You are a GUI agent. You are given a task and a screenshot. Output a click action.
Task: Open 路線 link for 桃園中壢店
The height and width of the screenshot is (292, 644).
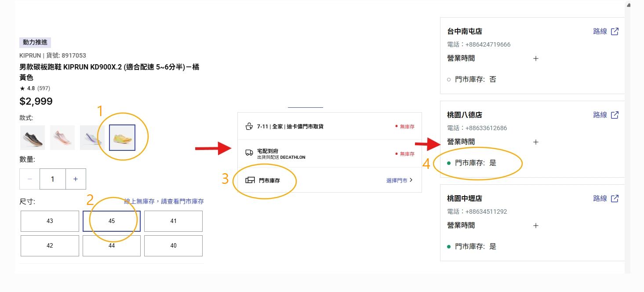(600, 198)
